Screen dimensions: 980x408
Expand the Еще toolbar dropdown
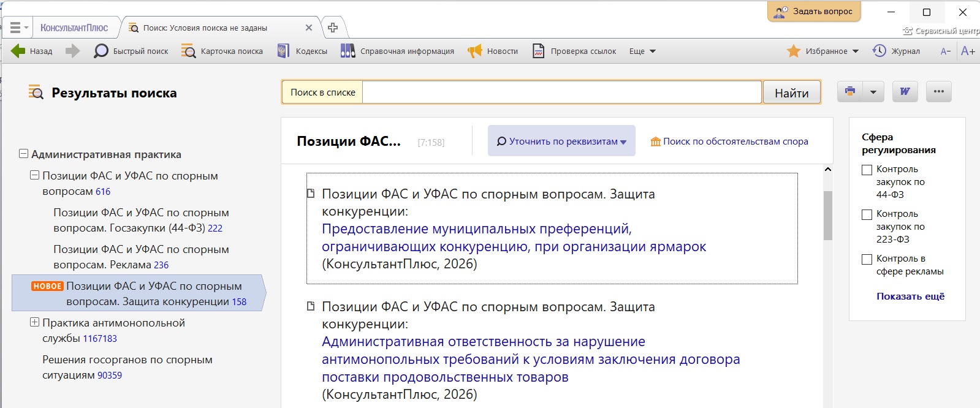click(642, 51)
